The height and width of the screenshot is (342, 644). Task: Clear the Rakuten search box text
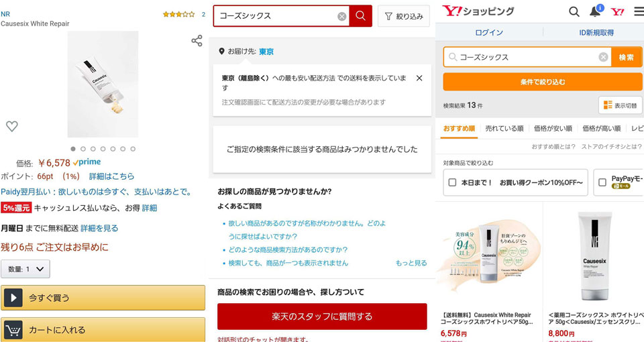342,16
